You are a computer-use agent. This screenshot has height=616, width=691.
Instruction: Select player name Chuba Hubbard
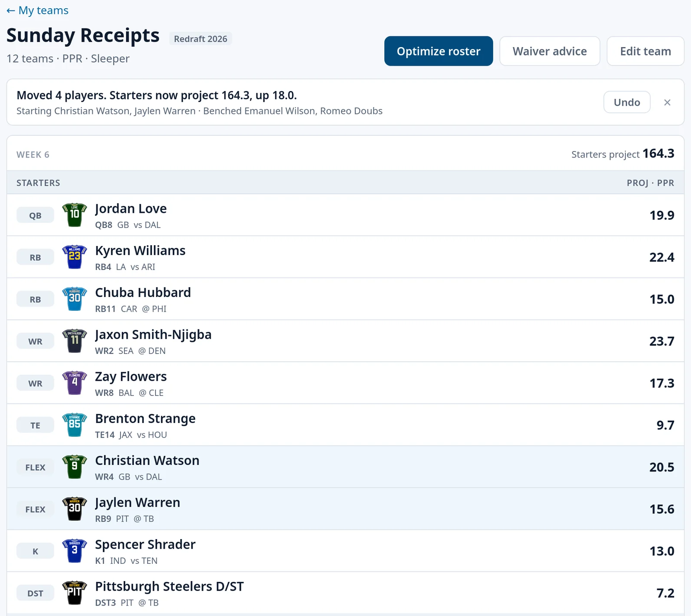(x=143, y=292)
